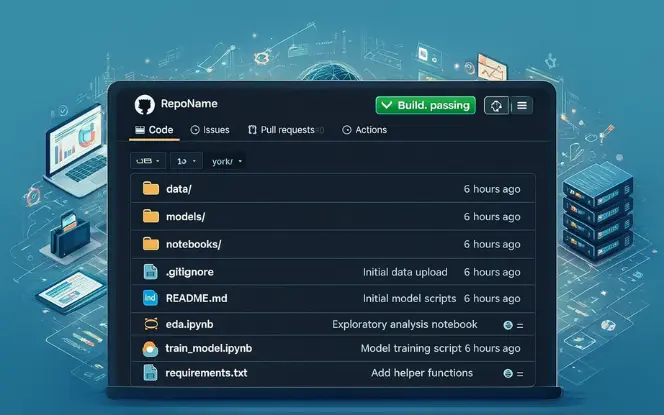Click 6 hours ago in README.md row
The width and height of the screenshot is (664, 415).
pos(492,299)
